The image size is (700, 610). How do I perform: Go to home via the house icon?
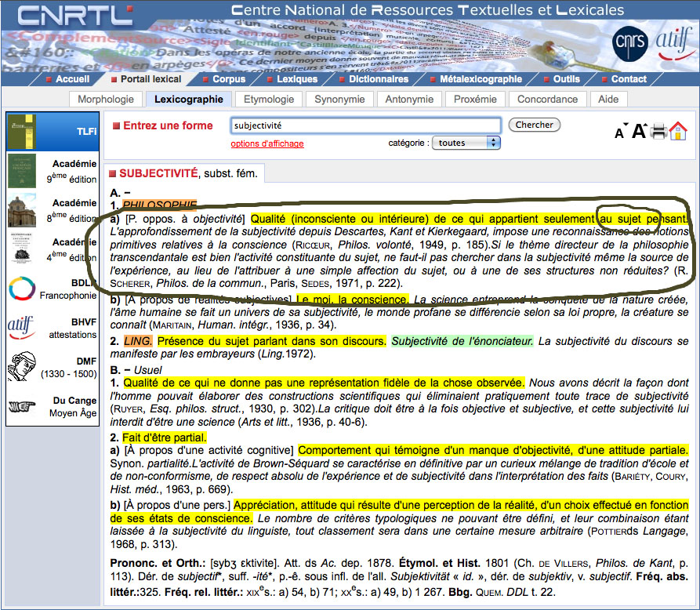tap(678, 131)
